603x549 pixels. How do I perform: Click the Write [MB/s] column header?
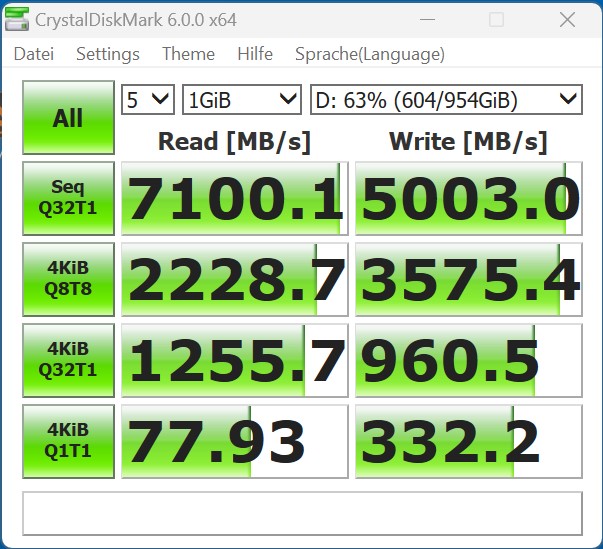click(468, 141)
